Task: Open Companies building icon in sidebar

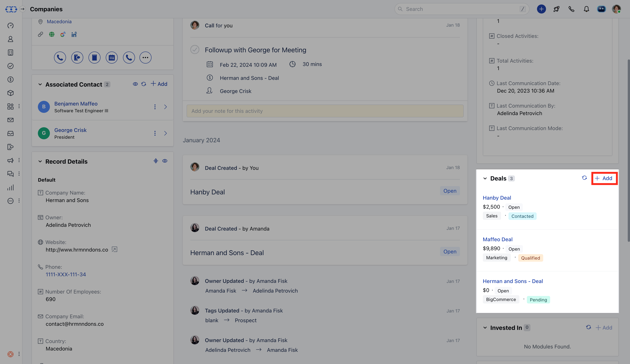Action: [x=10, y=52]
